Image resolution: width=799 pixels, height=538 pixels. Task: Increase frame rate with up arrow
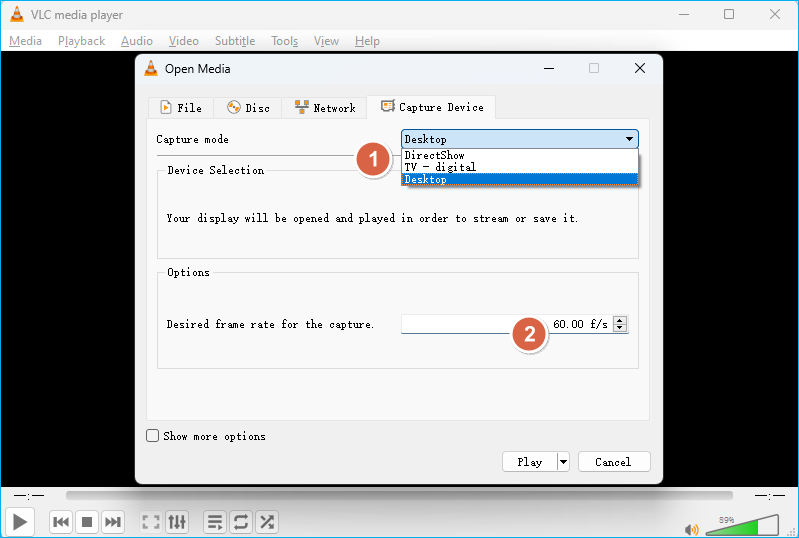(620, 320)
